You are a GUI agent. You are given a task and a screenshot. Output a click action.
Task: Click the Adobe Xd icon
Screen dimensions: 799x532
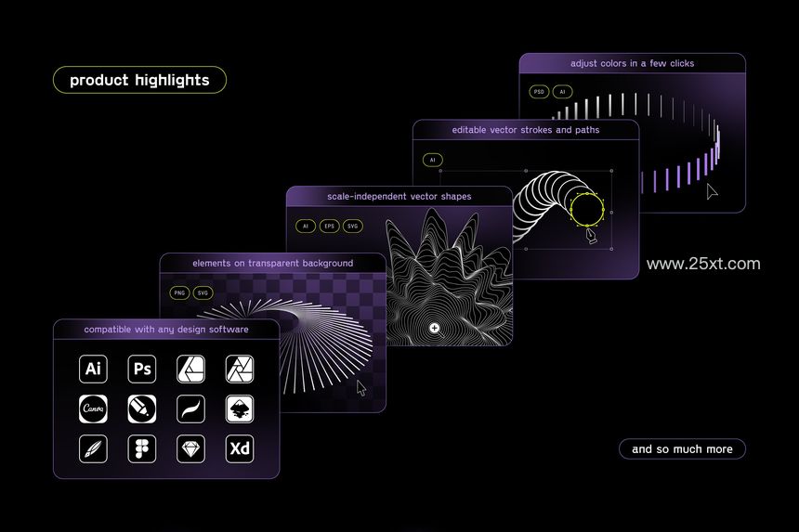pos(240,448)
